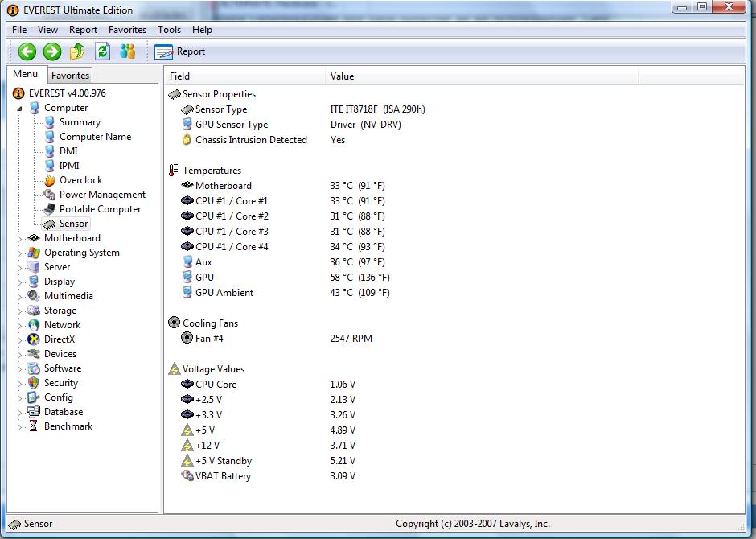Expand the Multimedia tree node

20,297
